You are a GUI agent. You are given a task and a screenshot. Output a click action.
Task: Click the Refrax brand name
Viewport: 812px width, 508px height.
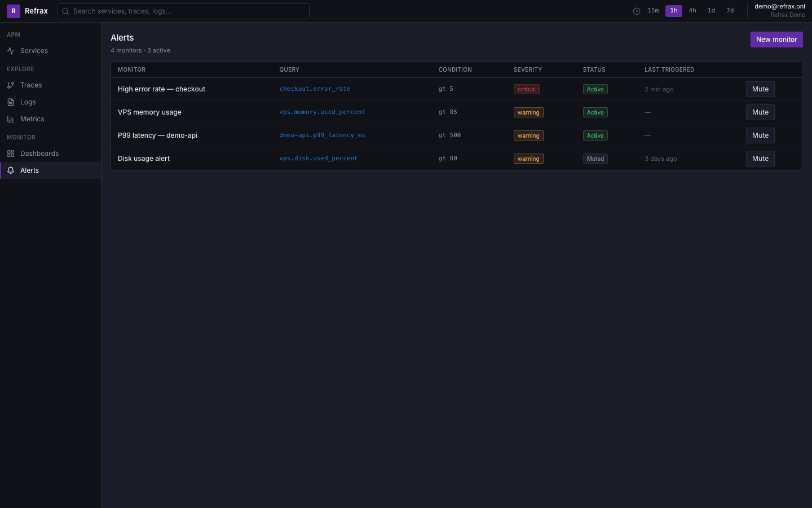36,11
